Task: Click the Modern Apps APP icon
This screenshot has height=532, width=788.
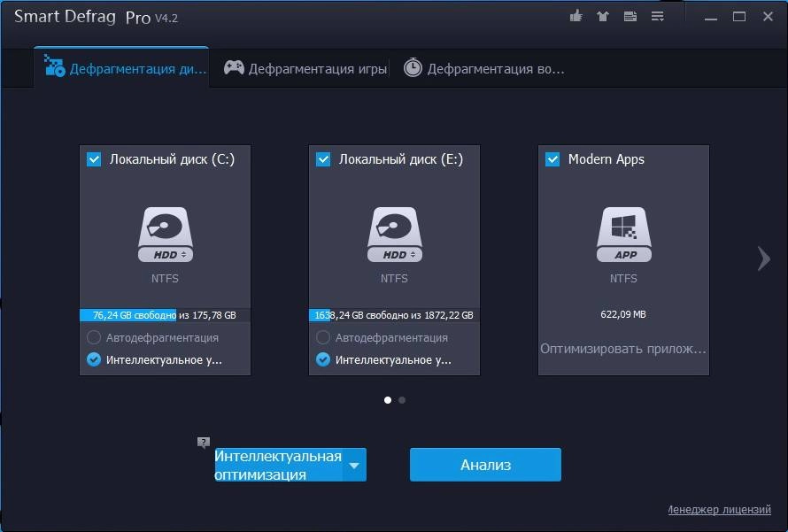Action: 623,235
